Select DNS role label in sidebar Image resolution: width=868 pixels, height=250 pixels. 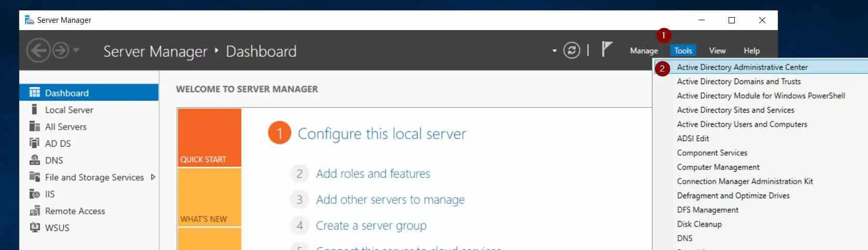click(x=54, y=160)
